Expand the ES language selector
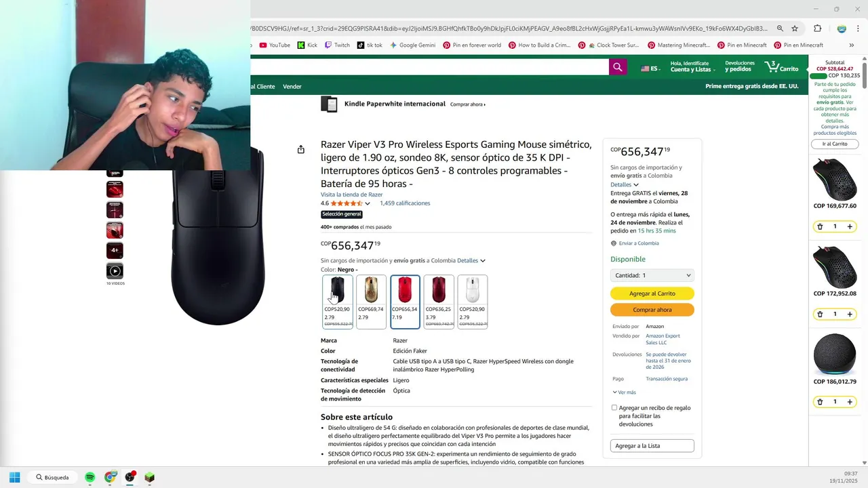Viewport: 868px width, 488px height. click(x=650, y=68)
